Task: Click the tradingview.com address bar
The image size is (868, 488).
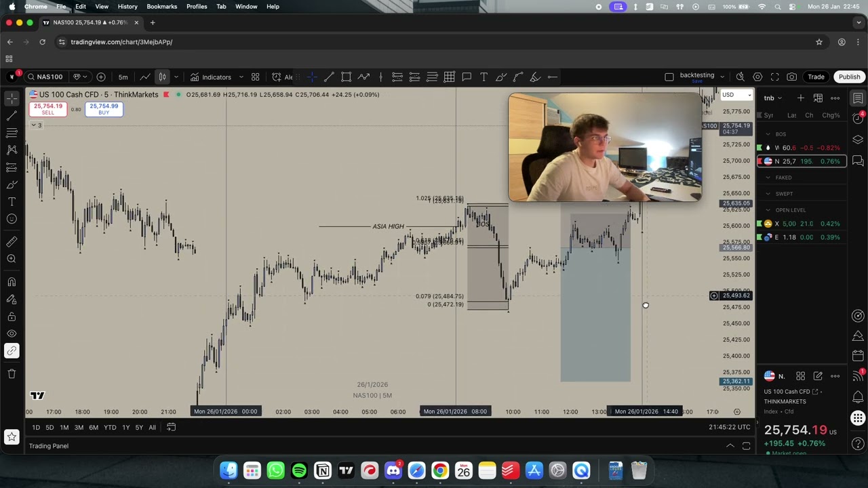Action: point(434,42)
